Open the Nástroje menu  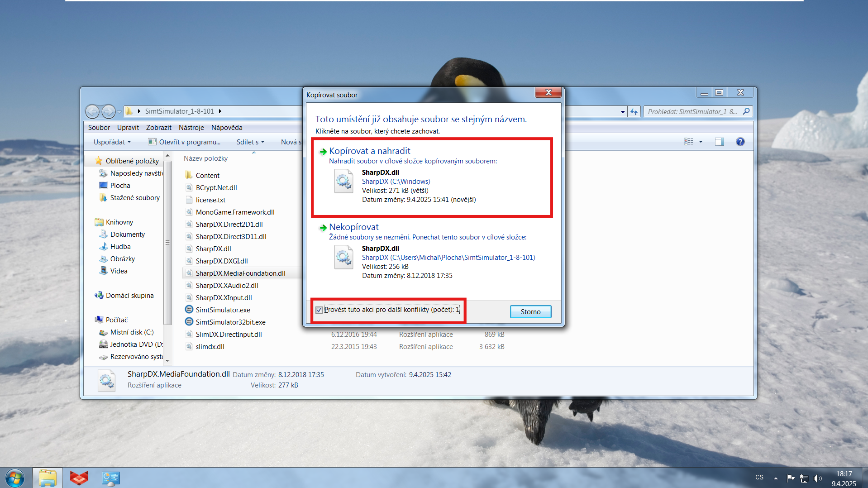click(191, 128)
